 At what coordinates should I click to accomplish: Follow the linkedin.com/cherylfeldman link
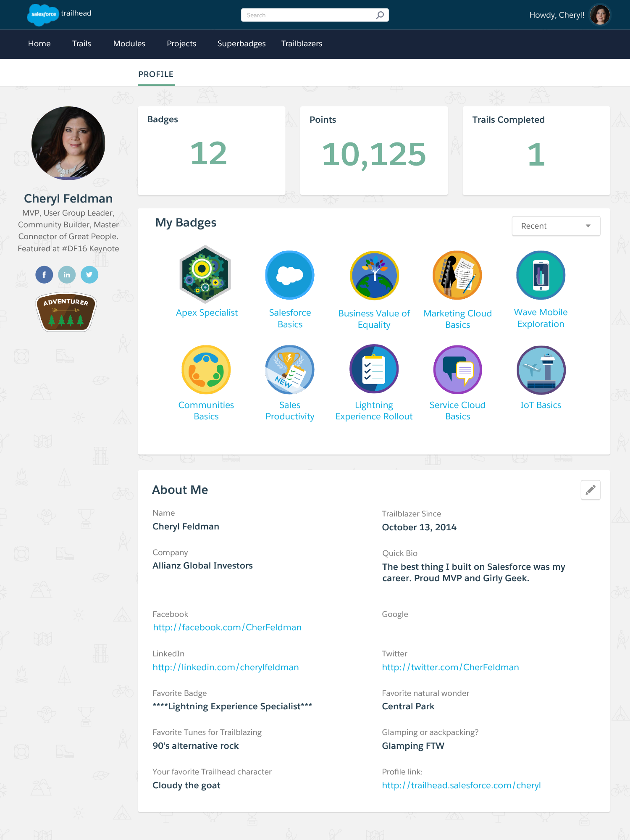[226, 667]
